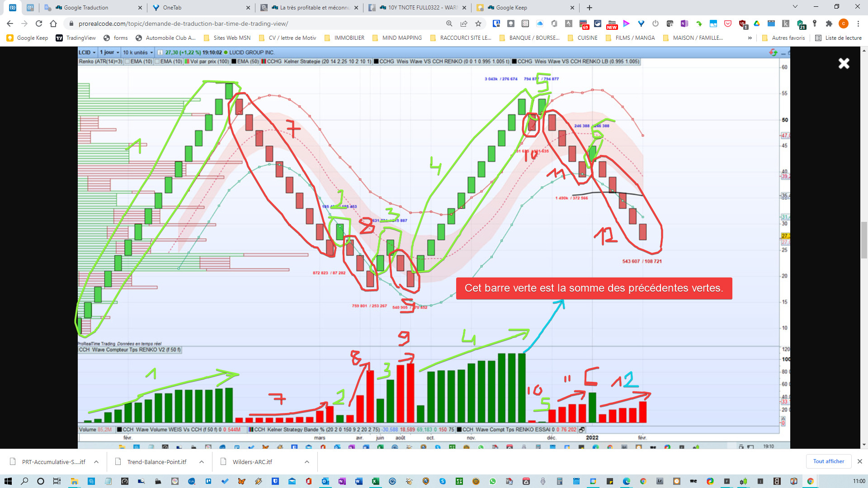The width and height of the screenshot is (868, 488).
Task: Open the TradingView bookmark
Action: (76, 38)
